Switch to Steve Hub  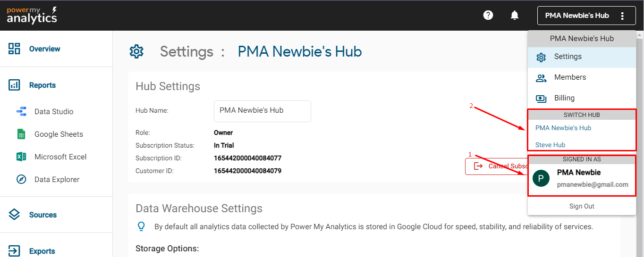pyautogui.click(x=550, y=145)
